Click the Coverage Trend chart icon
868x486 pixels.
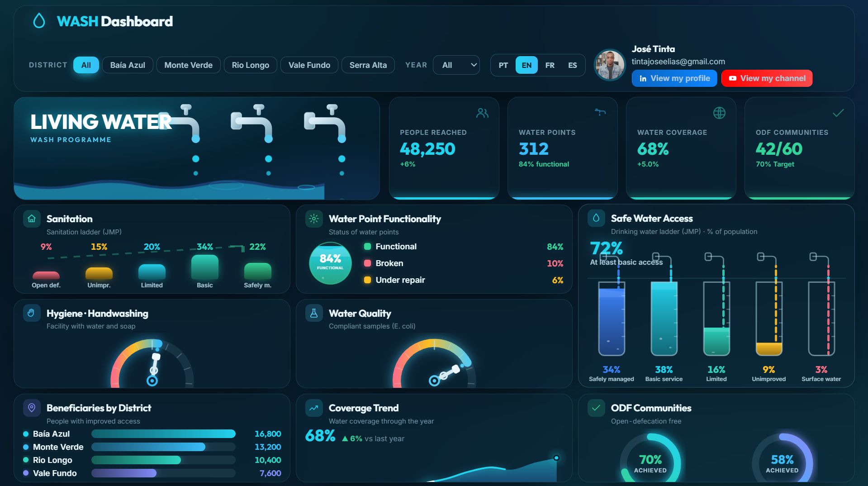point(314,408)
